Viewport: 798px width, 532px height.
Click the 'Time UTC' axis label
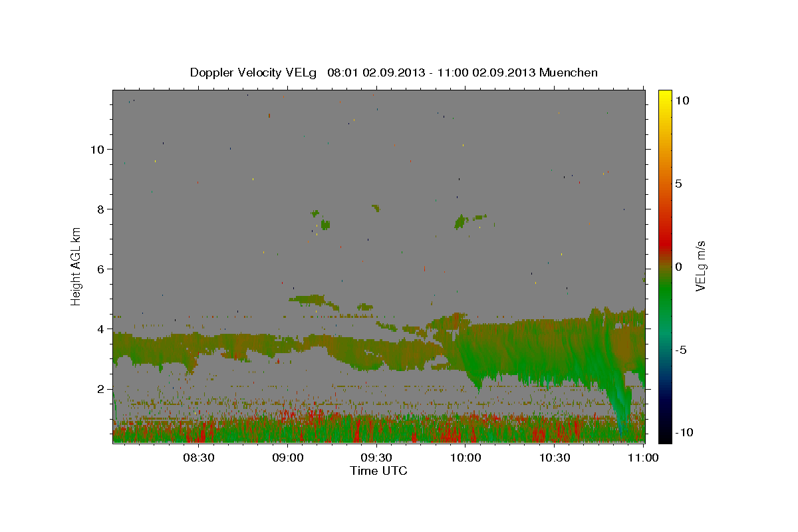tap(378, 471)
